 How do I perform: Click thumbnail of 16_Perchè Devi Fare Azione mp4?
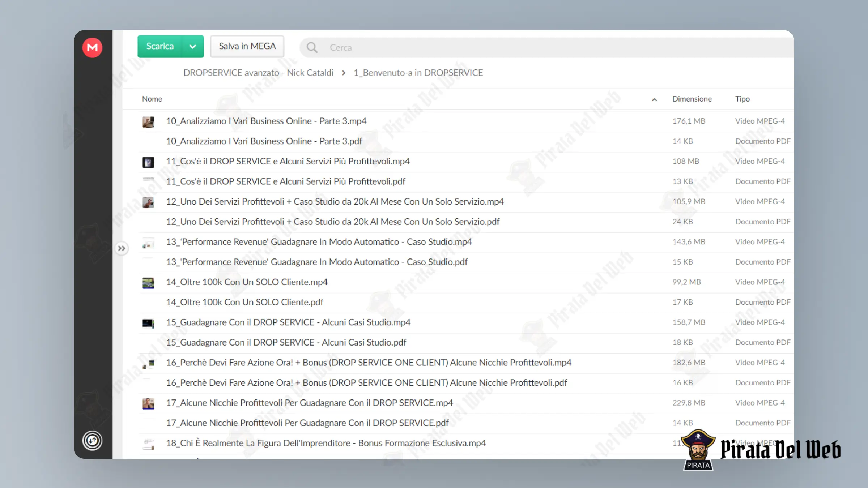148,363
